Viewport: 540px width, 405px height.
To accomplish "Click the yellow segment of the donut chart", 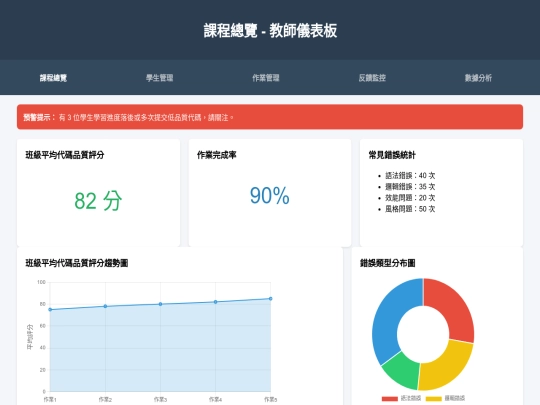I will point(448,367).
